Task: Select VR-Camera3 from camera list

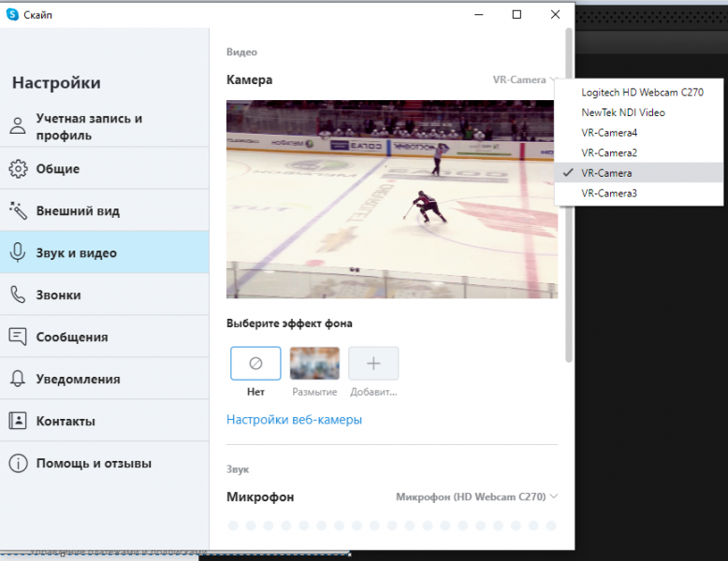Action: tap(639, 193)
